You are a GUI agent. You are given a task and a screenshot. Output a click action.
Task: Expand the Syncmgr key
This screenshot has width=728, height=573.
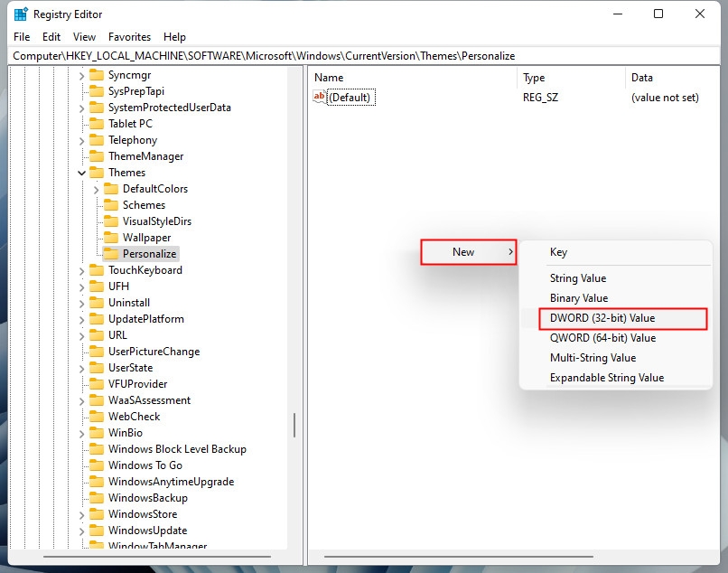coord(81,75)
